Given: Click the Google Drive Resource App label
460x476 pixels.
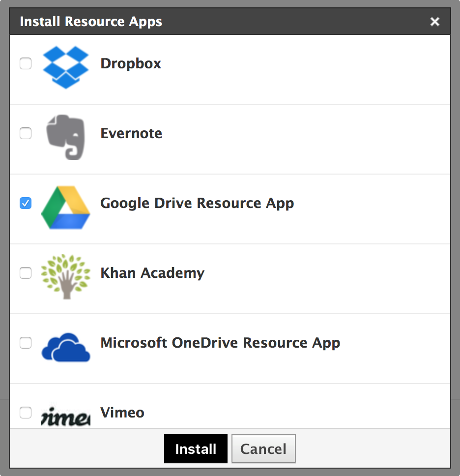Looking at the screenshot, I should 197,204.
